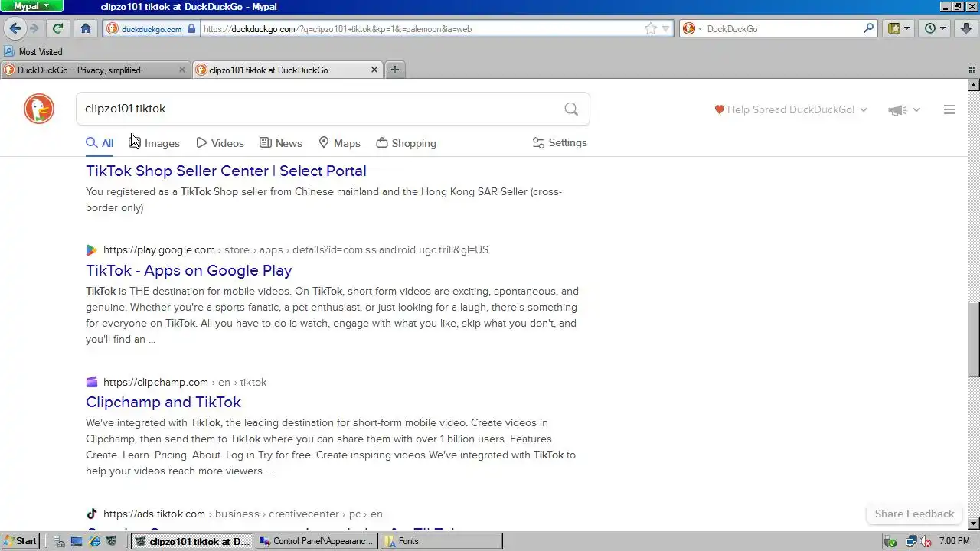The image size is (980, 551).
Task: Click the 7:00 PM system clock
Action: click(x=954, y=541)
